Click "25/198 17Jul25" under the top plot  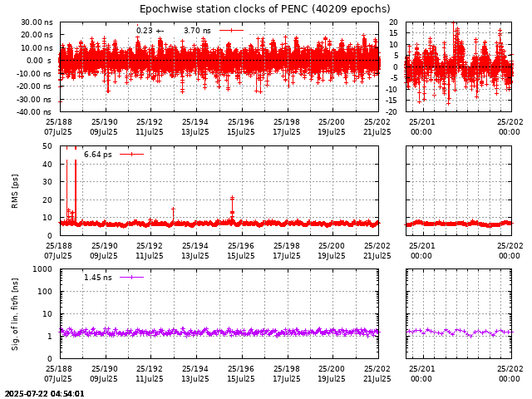(x=287, y=127)
